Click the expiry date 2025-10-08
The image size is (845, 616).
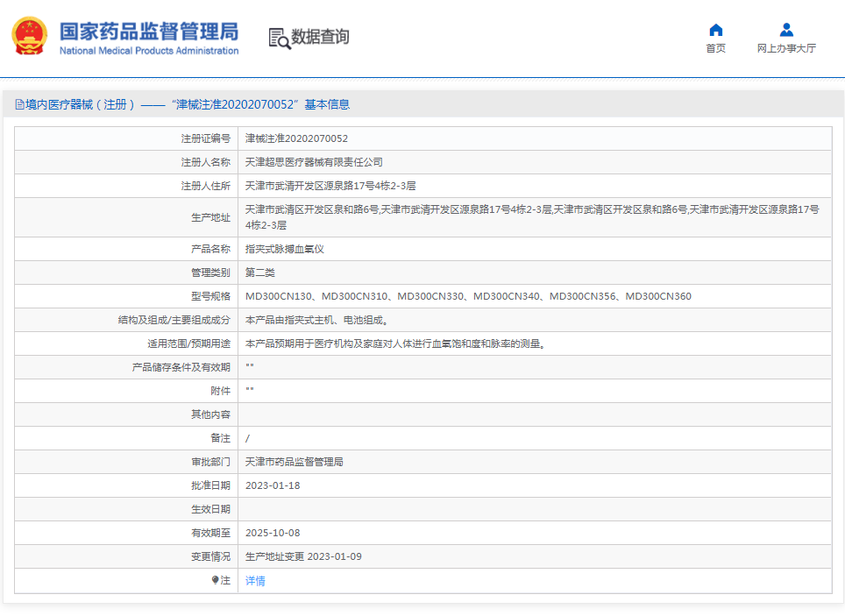273,533
